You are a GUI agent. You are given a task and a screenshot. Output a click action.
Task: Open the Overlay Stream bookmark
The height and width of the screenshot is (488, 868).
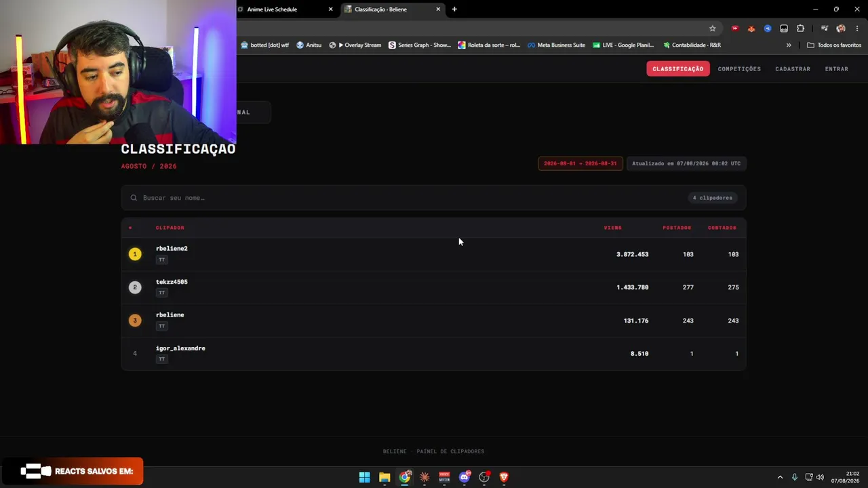click(x=355, y=45)
